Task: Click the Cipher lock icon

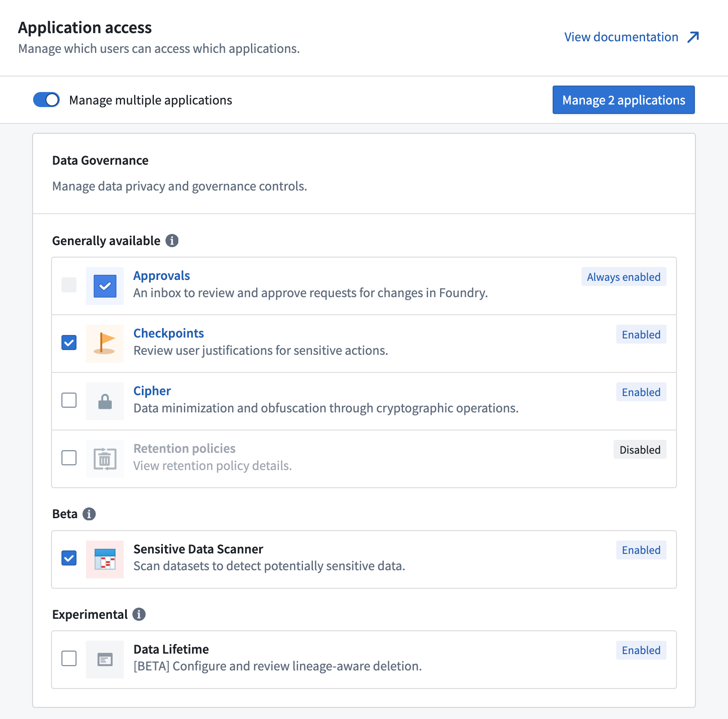Action: [105, 401]
